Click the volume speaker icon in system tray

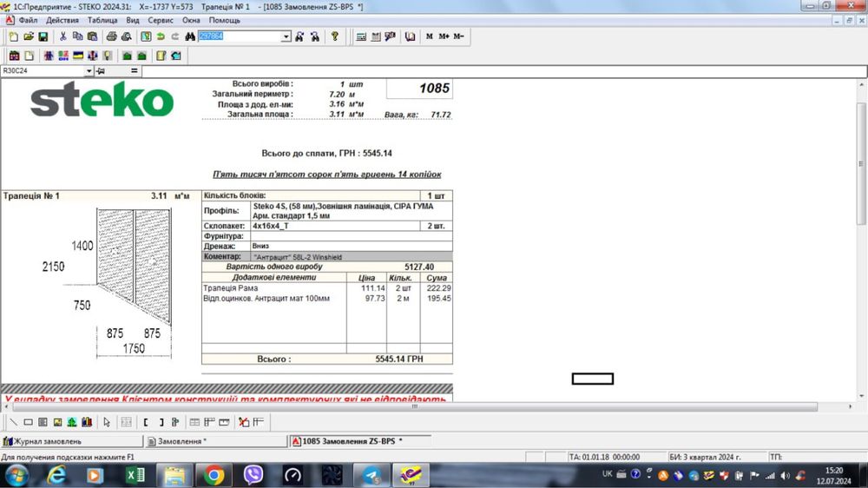click(x=785, y=475)
